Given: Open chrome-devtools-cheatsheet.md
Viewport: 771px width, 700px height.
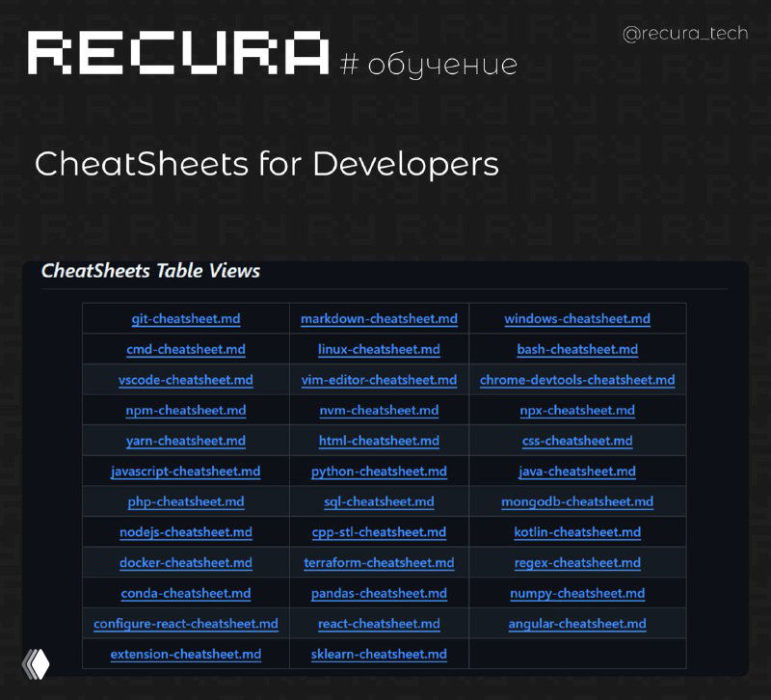Looking at the screenshot, I should click(x=577, y=380).
